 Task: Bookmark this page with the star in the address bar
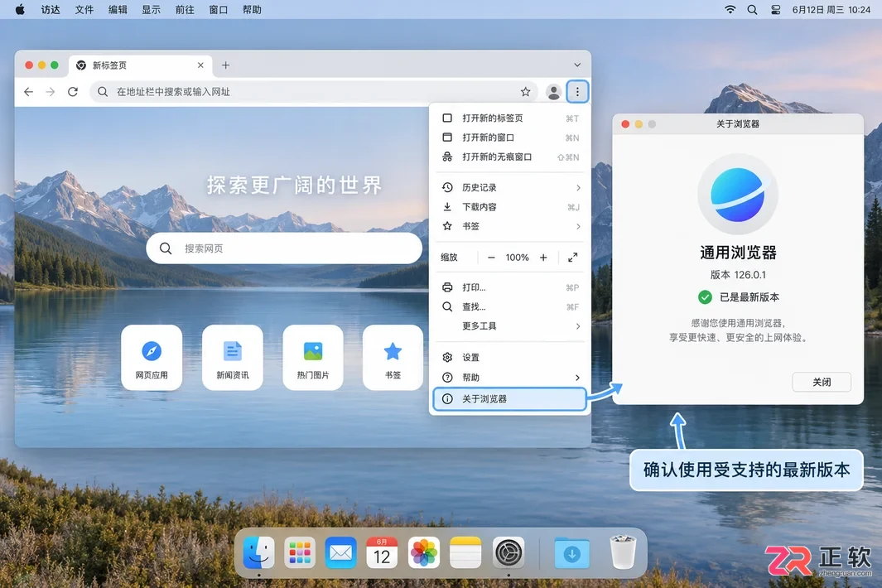click(x=525, y=92)
